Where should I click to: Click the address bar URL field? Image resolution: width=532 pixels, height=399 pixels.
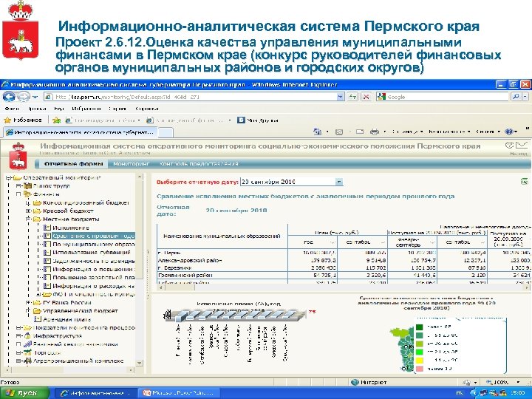click(195, 97)
